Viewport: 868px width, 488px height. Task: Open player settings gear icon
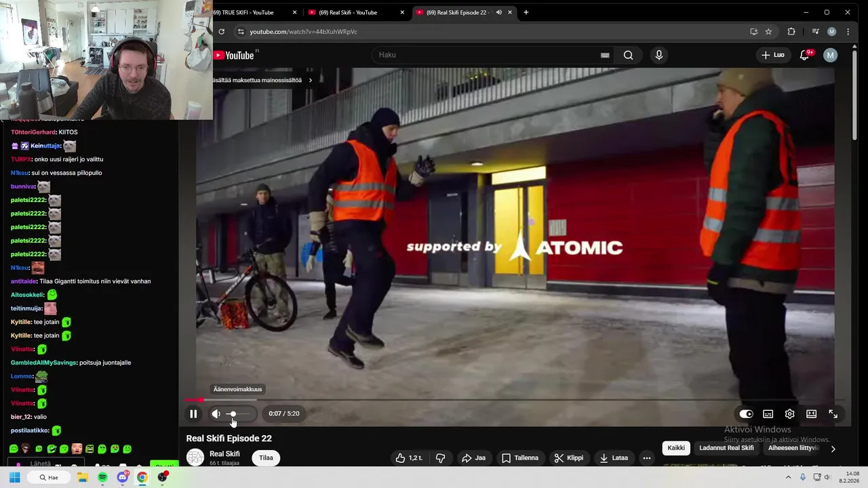point(789,413)
